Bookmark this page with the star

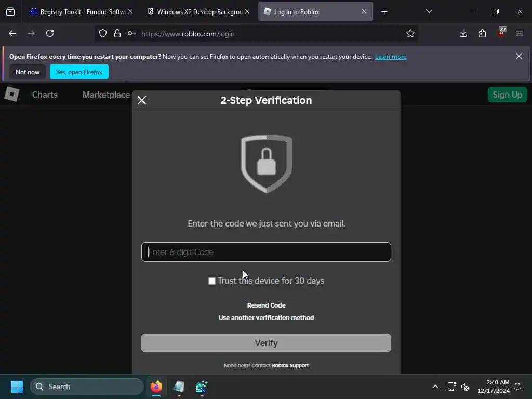tap(410, 34)
